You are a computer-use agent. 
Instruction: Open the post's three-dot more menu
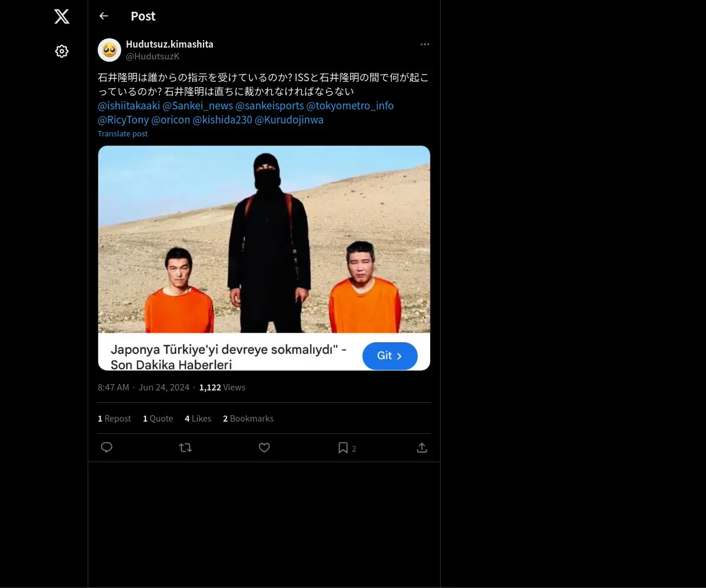425,44
